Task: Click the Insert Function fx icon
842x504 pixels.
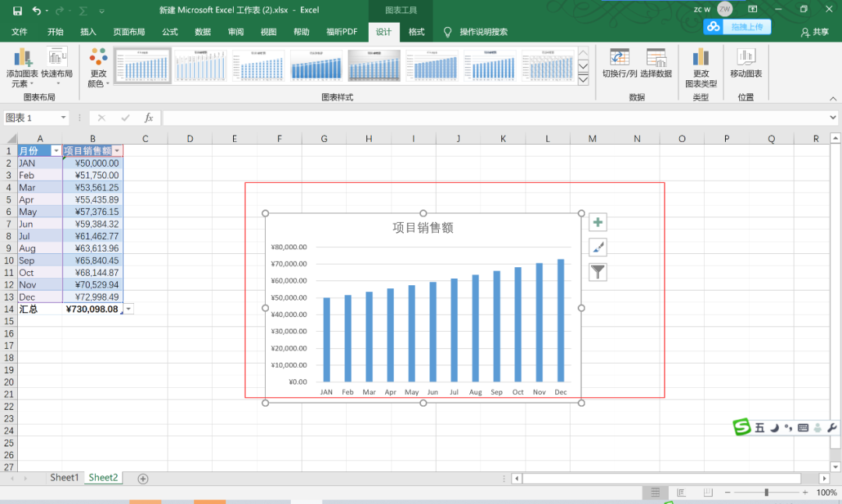Action: [149, 118]
